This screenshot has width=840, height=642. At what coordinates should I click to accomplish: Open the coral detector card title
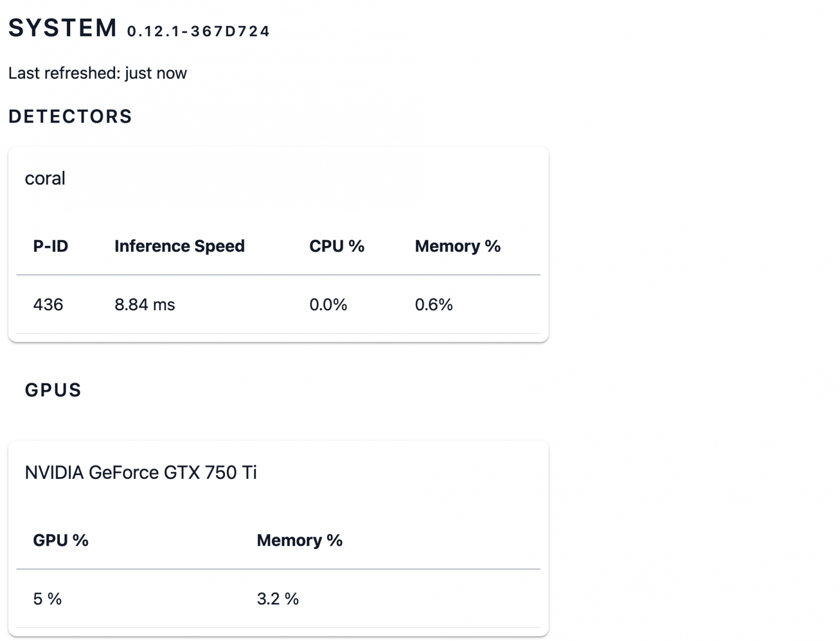pyautogui.click(x=45, y=178)
